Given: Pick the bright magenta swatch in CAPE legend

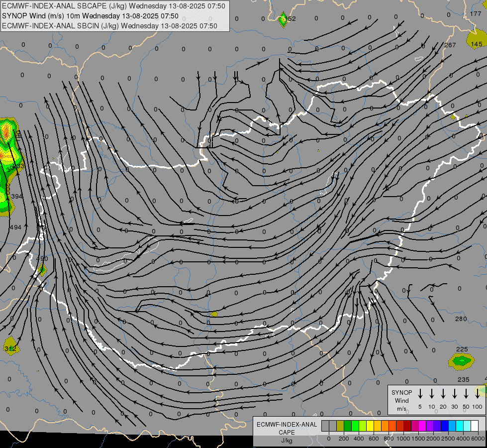Looking at the screenshot, I should point(422,426).
